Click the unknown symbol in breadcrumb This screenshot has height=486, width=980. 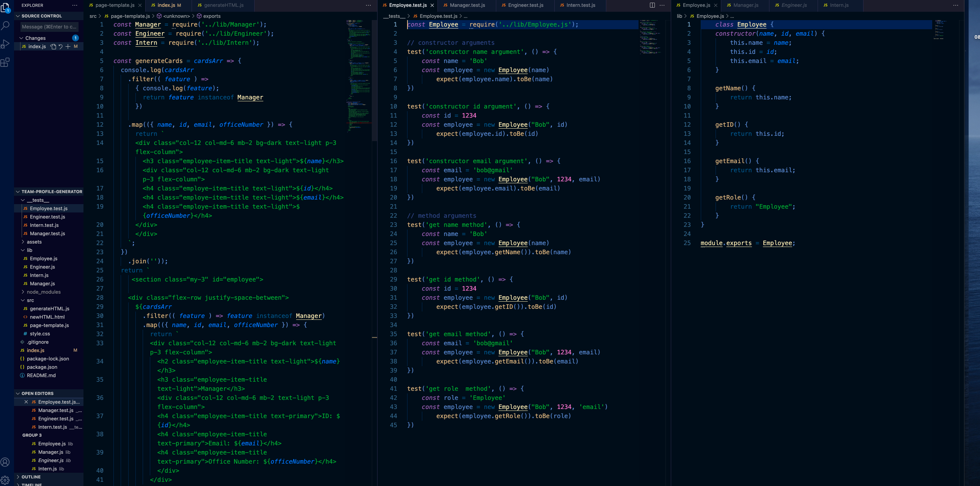173,16
